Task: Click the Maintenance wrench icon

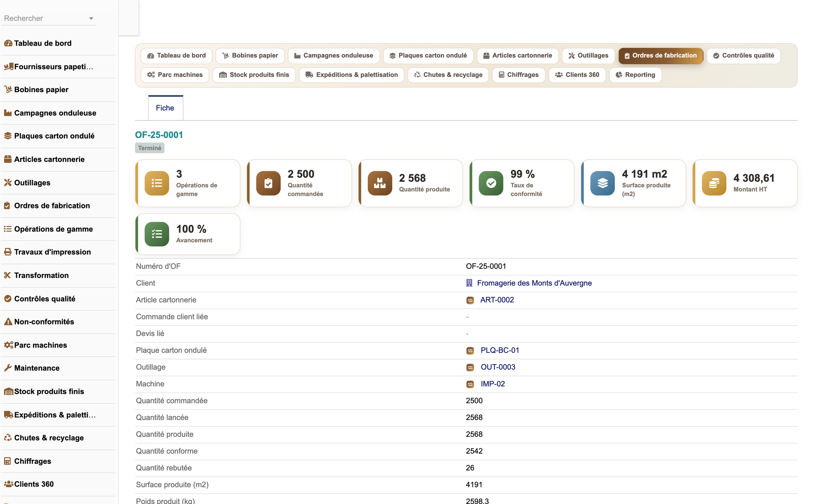Action: pyautogui.click(x=8, y=368)
